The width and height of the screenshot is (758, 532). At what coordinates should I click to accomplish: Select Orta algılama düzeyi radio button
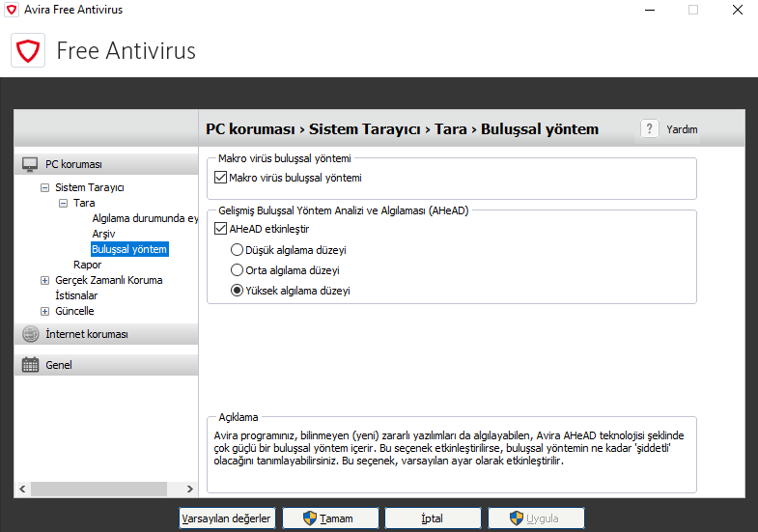click(x=237, y=270)
